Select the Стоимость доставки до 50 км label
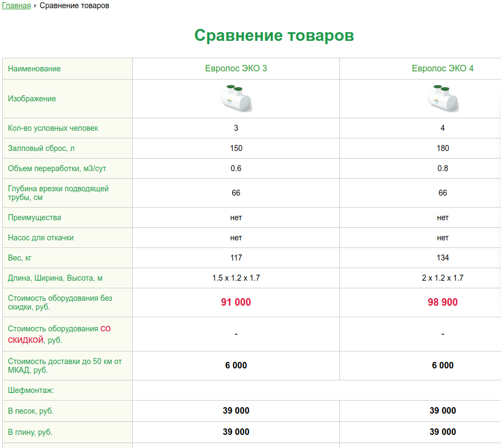 [65, 366]
